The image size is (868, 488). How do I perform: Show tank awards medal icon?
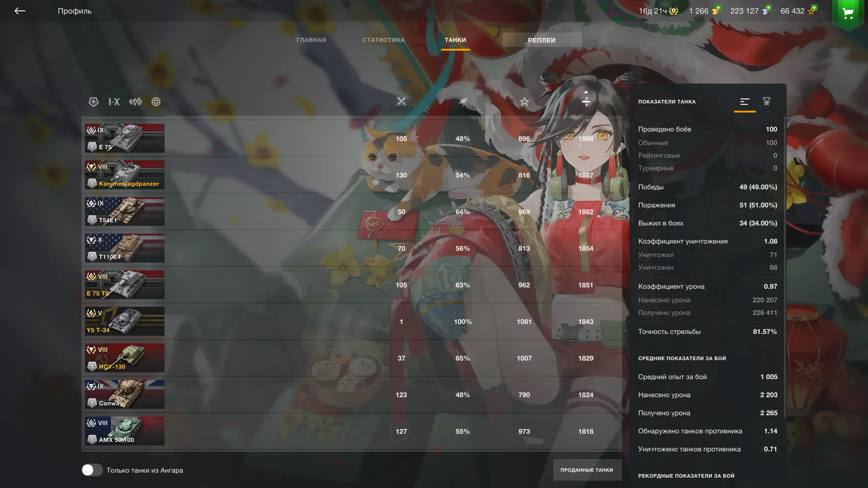coord(767,102)
